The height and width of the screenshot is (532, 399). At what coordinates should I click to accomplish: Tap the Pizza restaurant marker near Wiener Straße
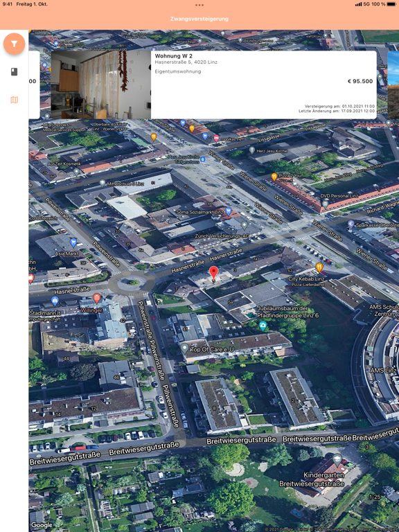[274, 177]
